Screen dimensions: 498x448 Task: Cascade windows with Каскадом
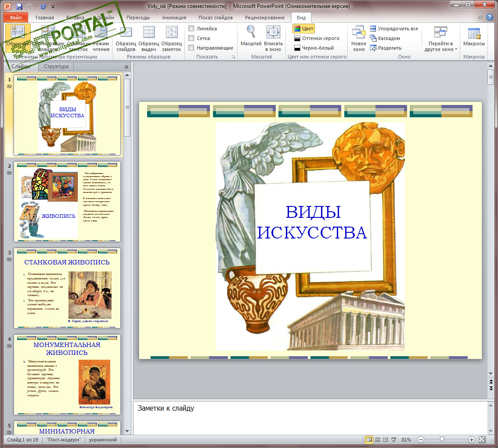coord(385,38)
